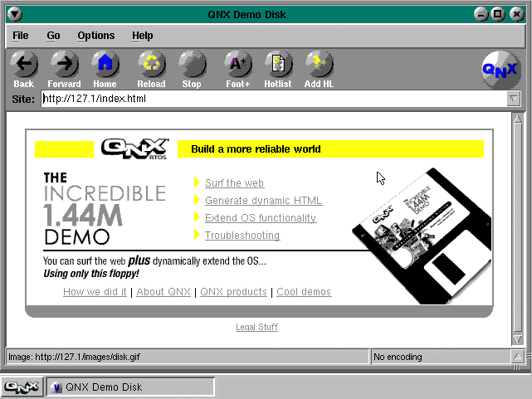This screenshot has width=532, height=399.
Task: Open the Troubleshooting link
Action: (x=242, y=236)
